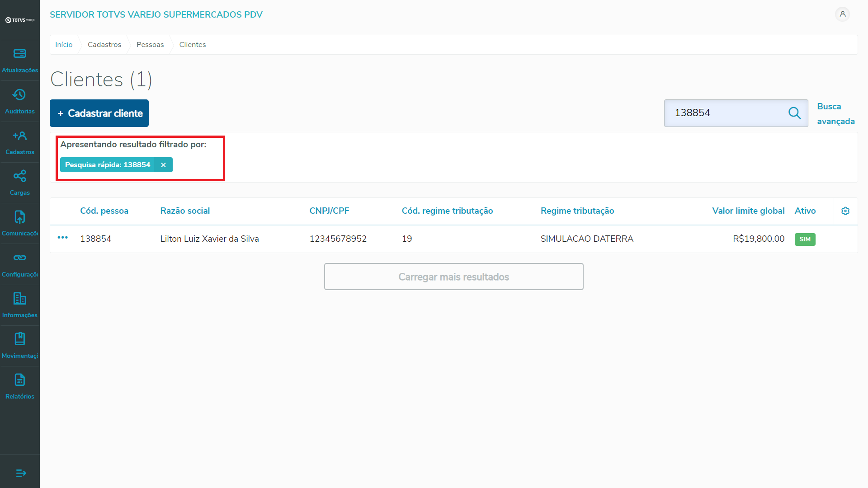Open the table column settings gear
The image size is (868, 488).
(845, 211)
